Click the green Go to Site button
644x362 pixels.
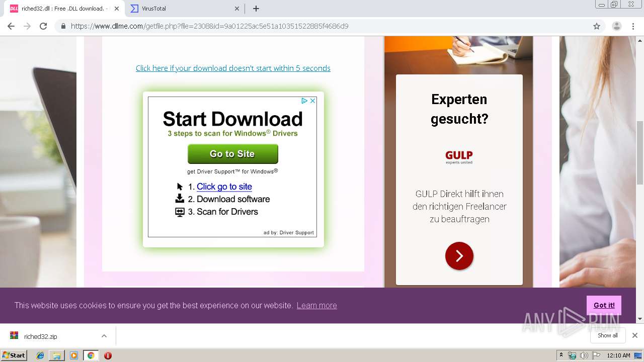(232, 154)
